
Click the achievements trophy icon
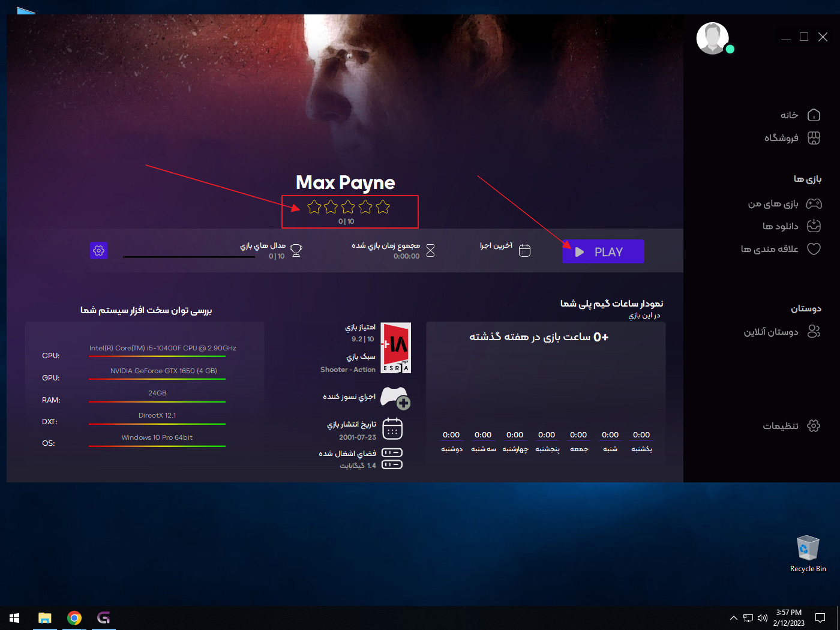click(296, 251)
